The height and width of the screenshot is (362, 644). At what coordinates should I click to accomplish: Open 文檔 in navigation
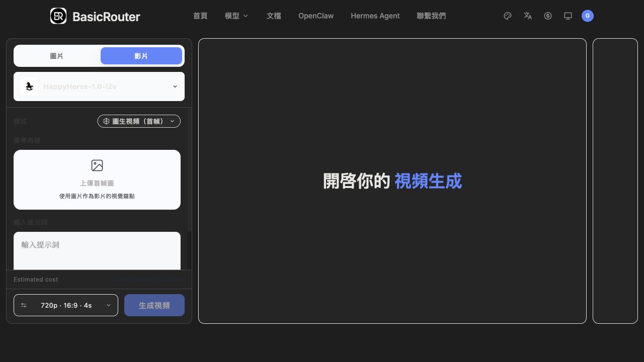(x=274, y=16)
